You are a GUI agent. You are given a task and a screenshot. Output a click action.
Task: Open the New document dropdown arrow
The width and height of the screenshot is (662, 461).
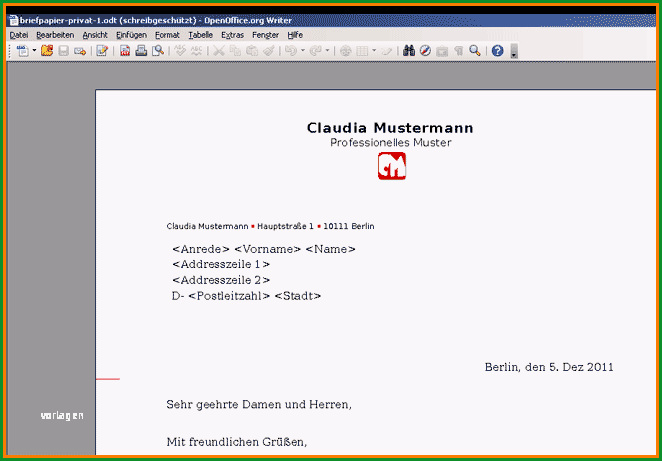click(x=34, y=51)
